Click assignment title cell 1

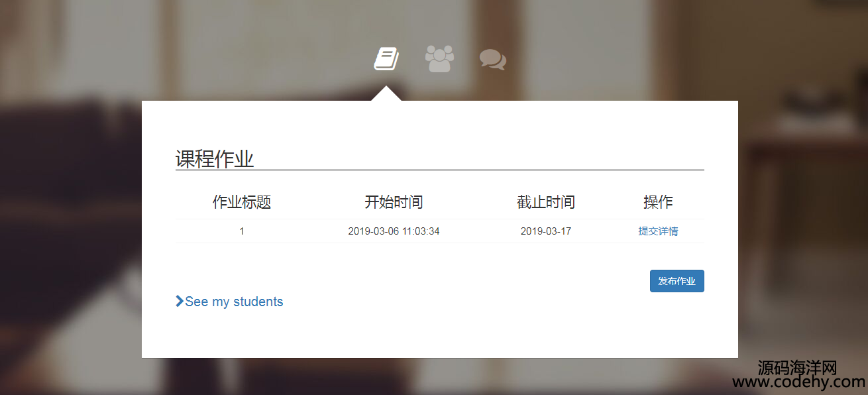tap(242, 231)
